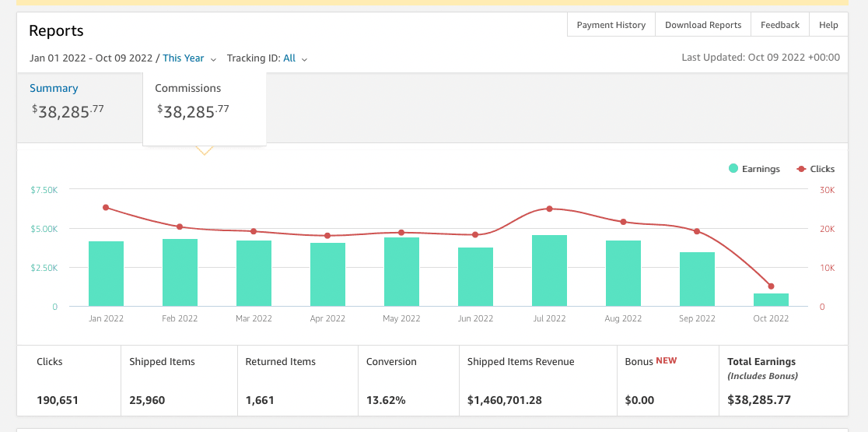Click the Oct 2022 clicks data point

[x=771, y=286]
